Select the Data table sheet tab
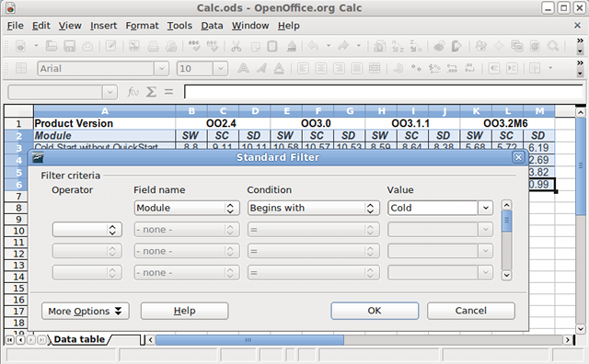This screenshot has height=364, width=589. (x=79, y=339)
